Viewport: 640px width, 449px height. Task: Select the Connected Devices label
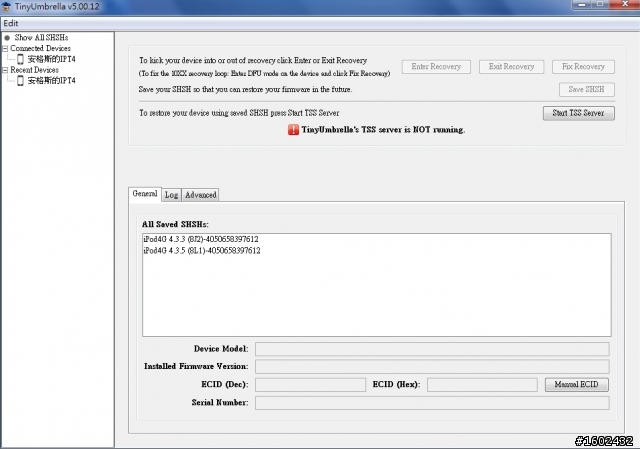40,48
